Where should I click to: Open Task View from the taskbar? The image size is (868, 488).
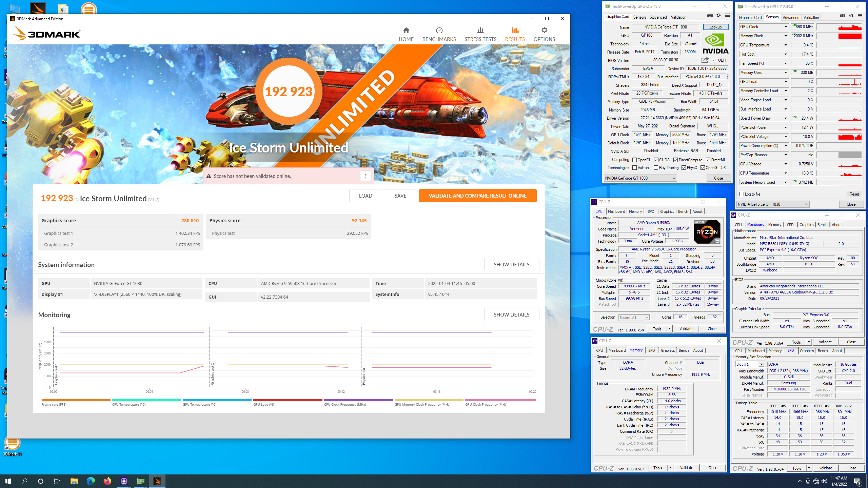click(57, 481)
